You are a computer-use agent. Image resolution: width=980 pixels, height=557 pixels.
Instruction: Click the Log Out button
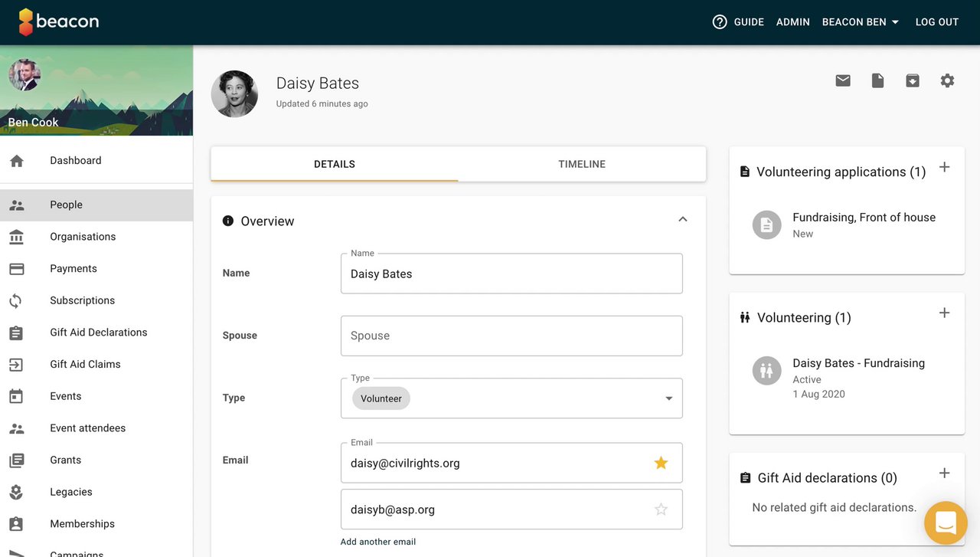[x=937, y=22]
